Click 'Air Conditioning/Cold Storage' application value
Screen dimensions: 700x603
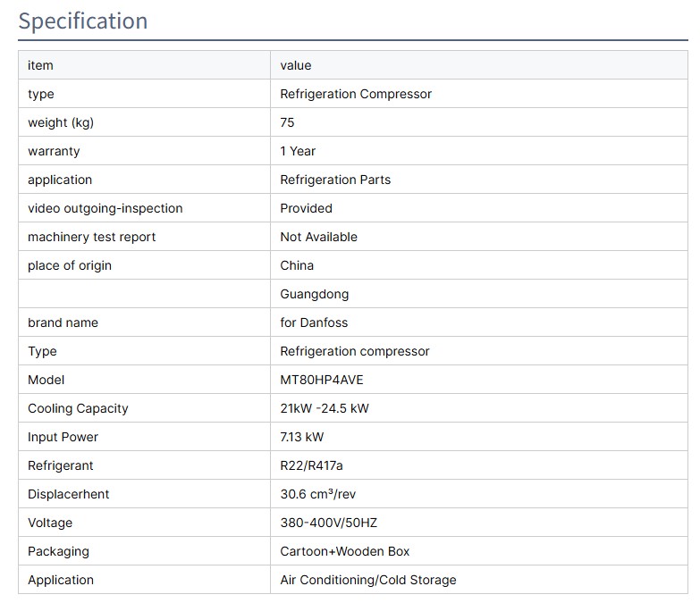(x=368, y=580)
